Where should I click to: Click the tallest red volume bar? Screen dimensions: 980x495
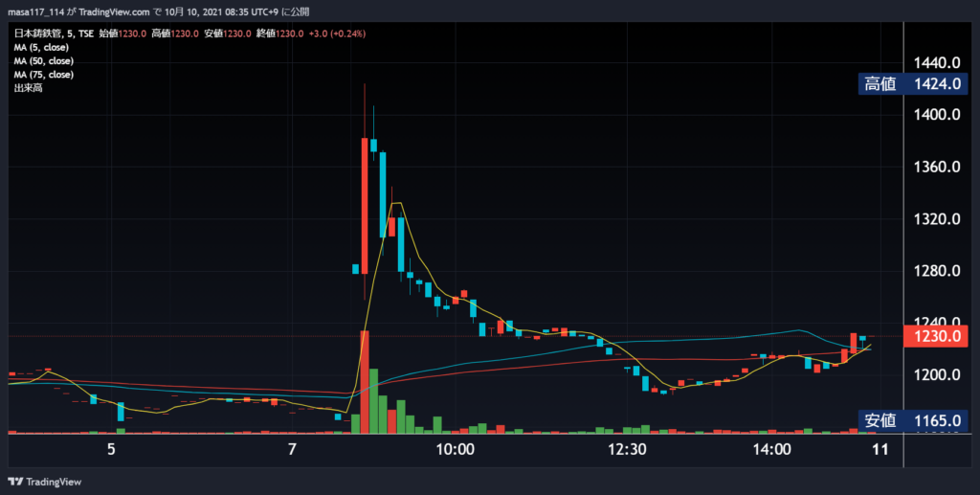click(365, 382)
